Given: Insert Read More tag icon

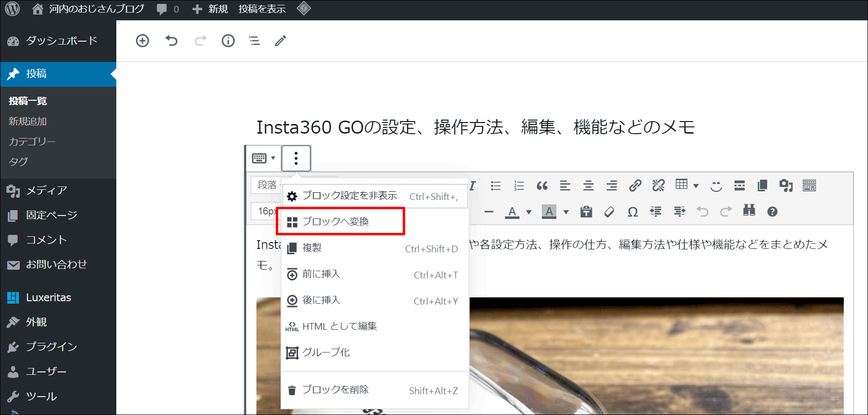Looking at the screenshot, I should pos(740,185).
